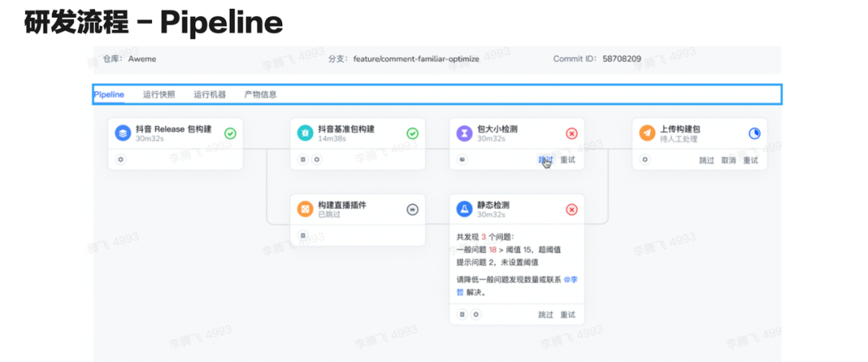Image resolution: width=868 pixels, height=362 pixels.
Task: Switch to the 运行快照 tab
Action: 159,95
